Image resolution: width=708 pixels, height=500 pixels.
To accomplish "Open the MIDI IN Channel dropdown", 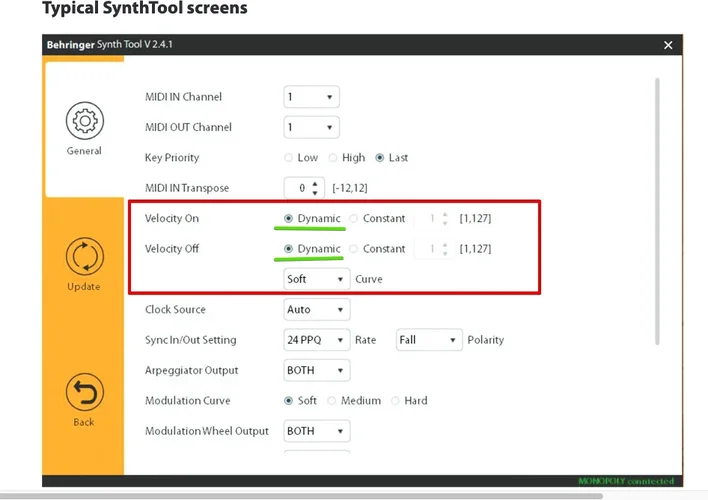I will [311, 97].
